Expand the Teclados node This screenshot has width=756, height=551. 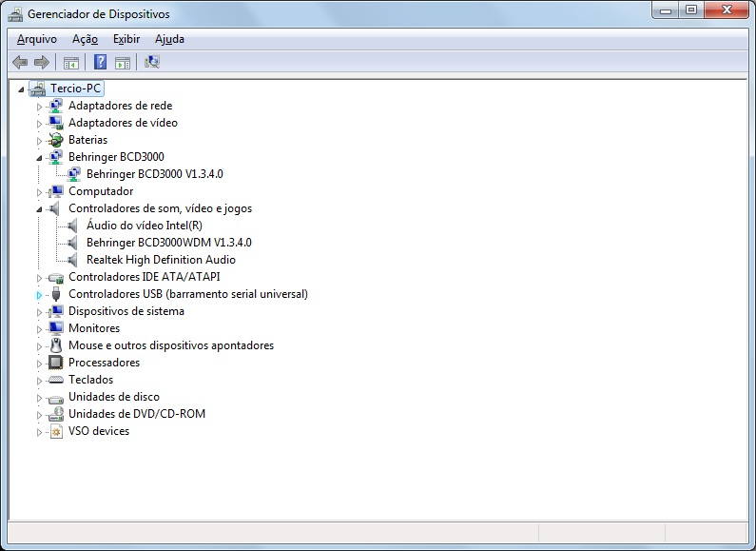[x=39, y=381]
